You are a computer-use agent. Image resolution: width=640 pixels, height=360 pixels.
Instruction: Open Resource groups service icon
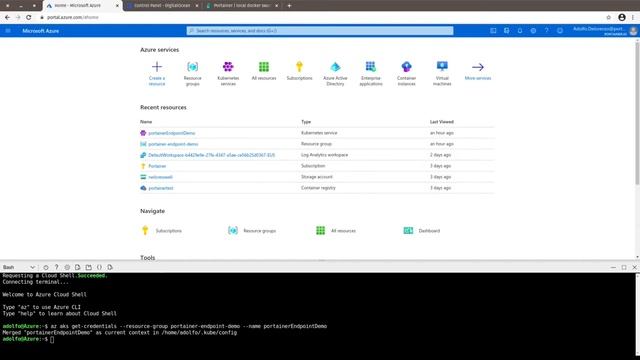click(x=192, y=73)
